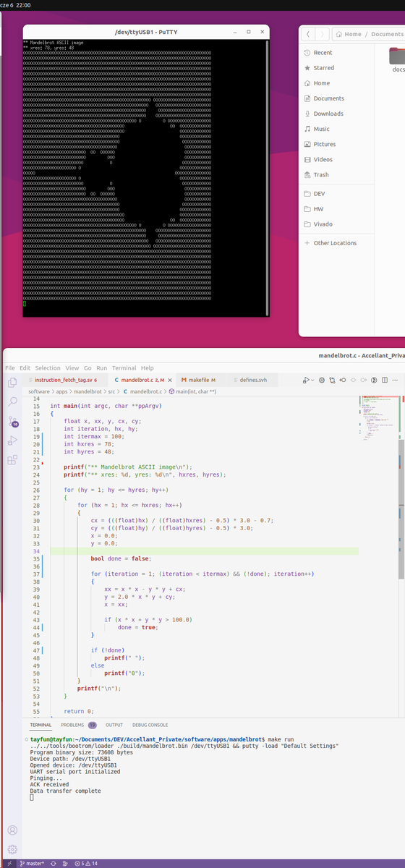
Task: Open Home in Files sidebar
Action: (x=337, y=83)
